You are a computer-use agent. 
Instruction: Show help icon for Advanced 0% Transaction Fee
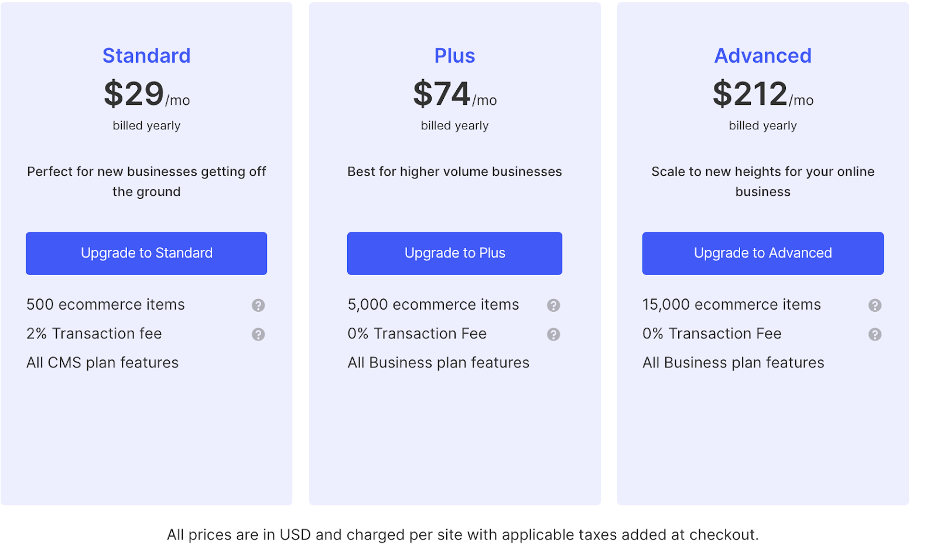pyautogui.click(x=875, y=334)
